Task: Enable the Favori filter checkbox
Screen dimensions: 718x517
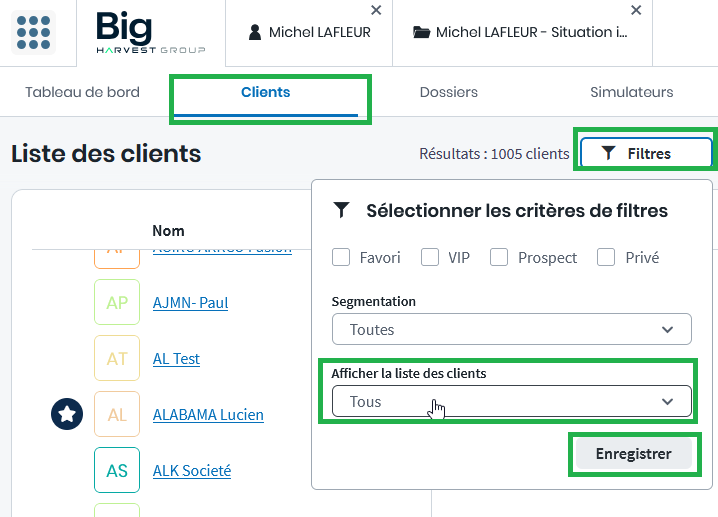Action: [341, 257]
